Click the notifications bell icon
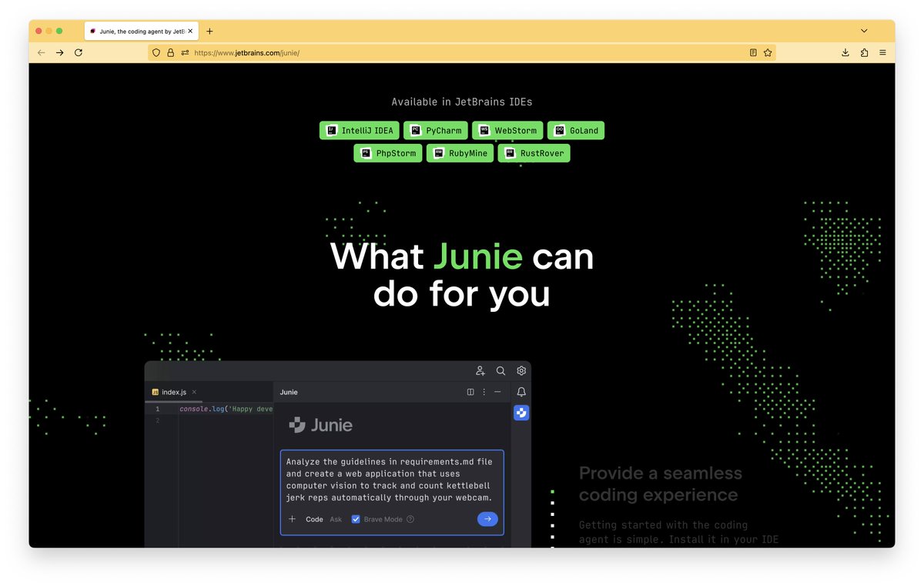This screenshot has width=924, height=586. pos(521,392)
